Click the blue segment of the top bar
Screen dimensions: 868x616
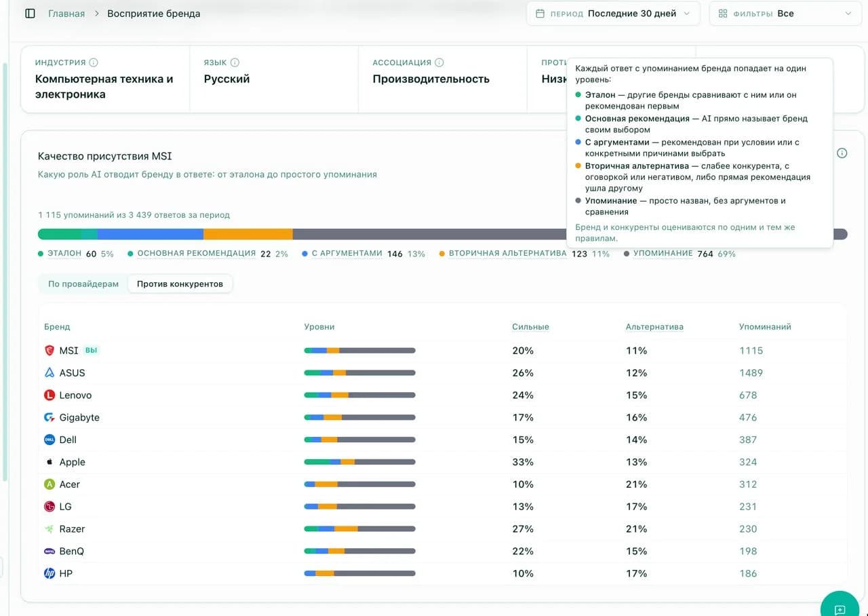click(x=151, y=234)
